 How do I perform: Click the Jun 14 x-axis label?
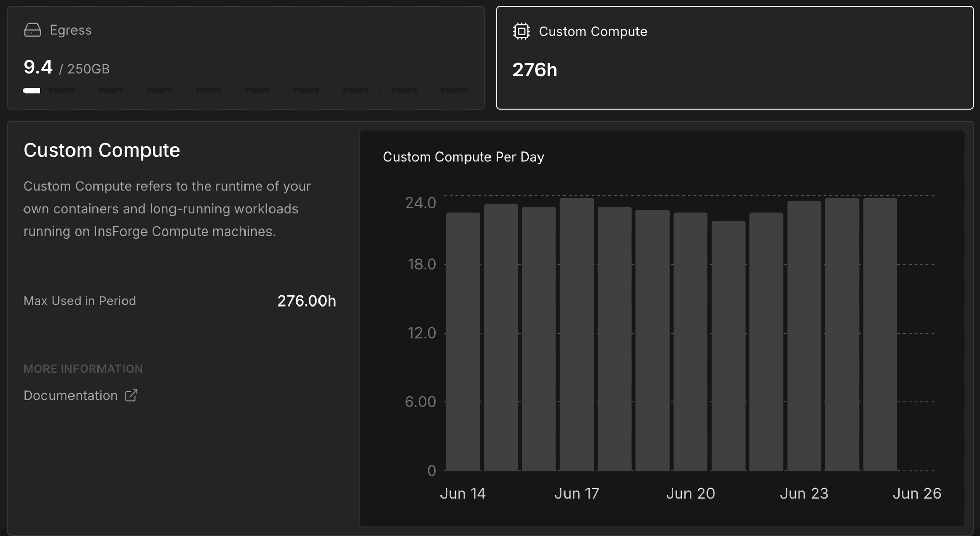(463, 493)
